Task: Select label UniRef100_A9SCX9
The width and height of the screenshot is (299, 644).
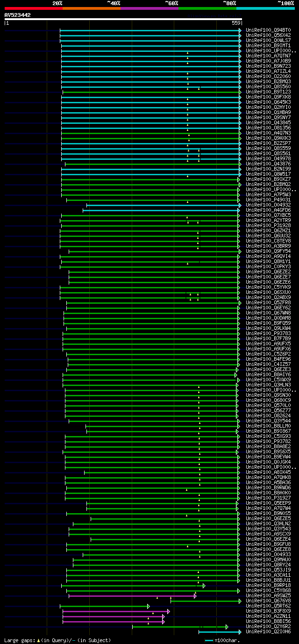Action: 268,534
